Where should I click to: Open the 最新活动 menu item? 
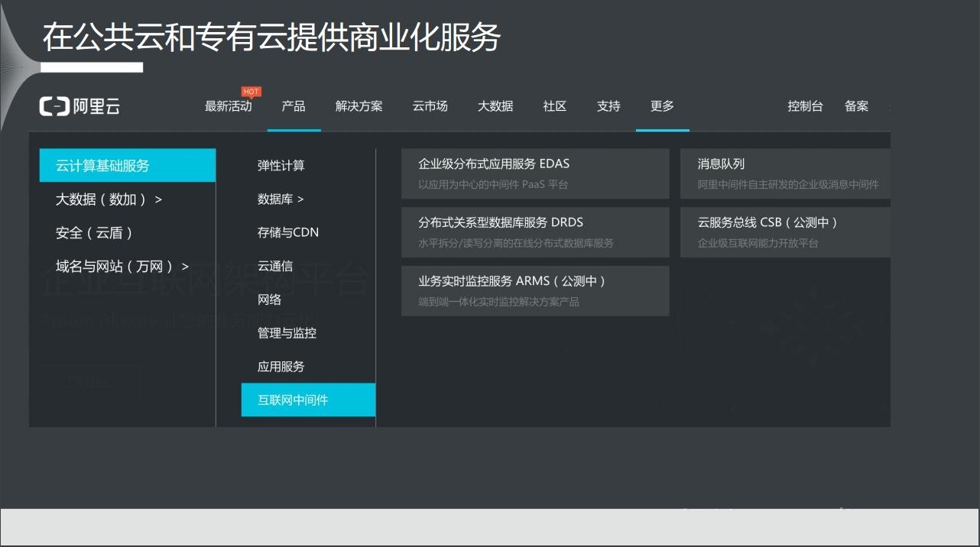click(228, 106)
